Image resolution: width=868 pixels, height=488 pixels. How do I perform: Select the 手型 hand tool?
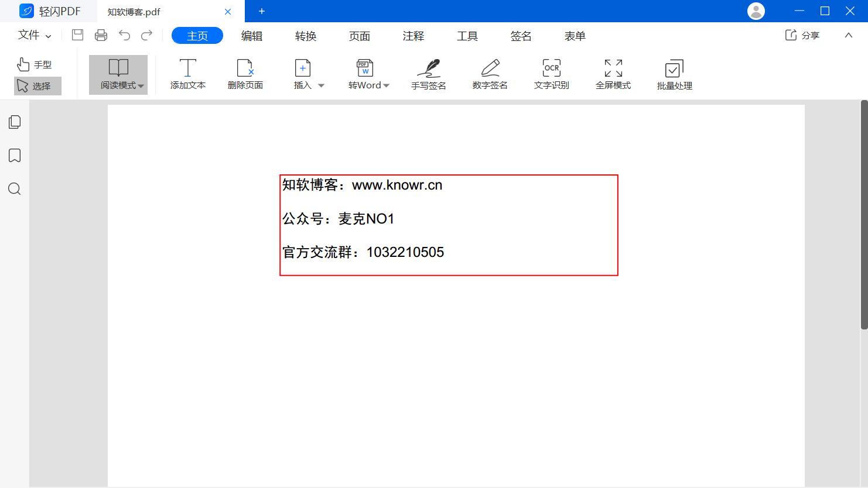[x=35, y=64]
